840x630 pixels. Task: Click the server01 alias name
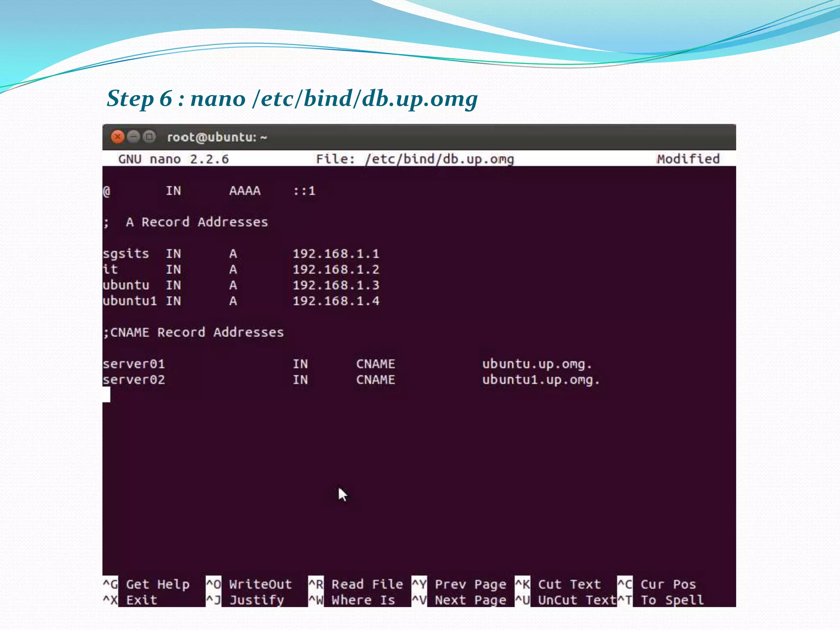point(134,364)
